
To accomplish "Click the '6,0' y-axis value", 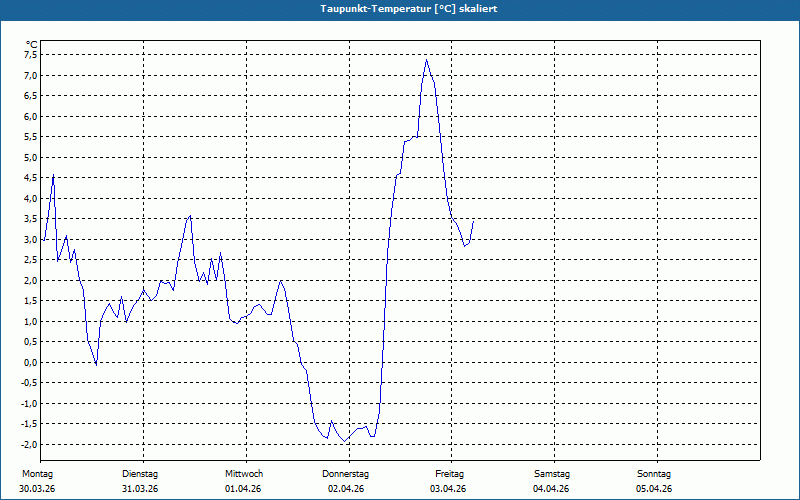I will point(31,116).
